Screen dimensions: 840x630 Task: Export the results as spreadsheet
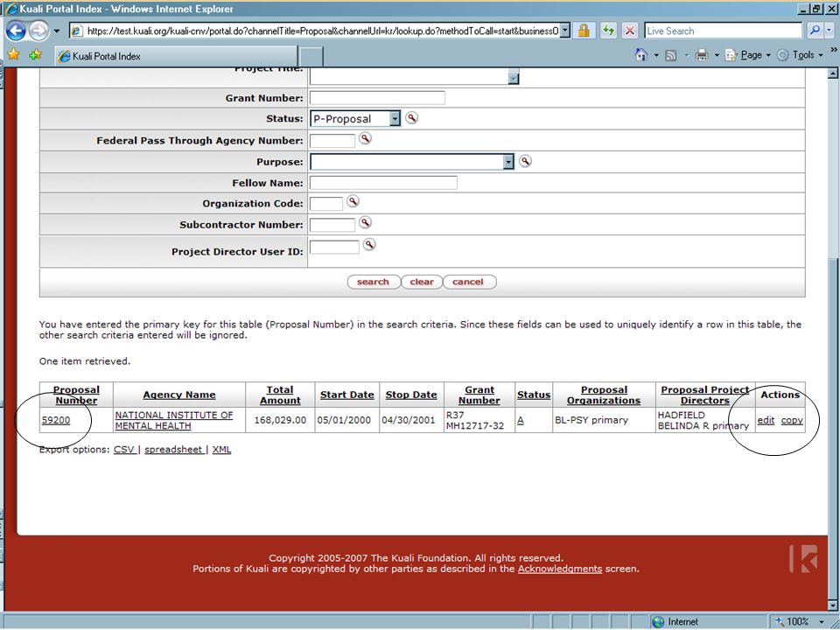tap(173, 450)
